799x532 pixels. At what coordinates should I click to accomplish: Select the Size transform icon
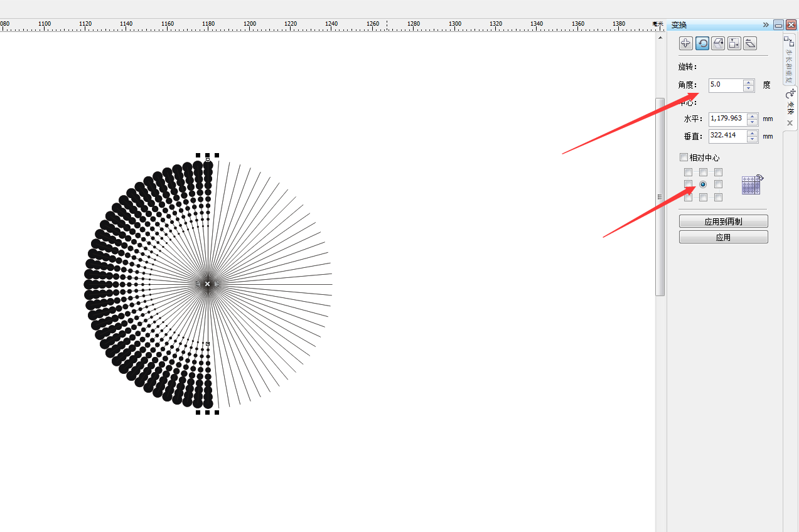click(734, 43)
